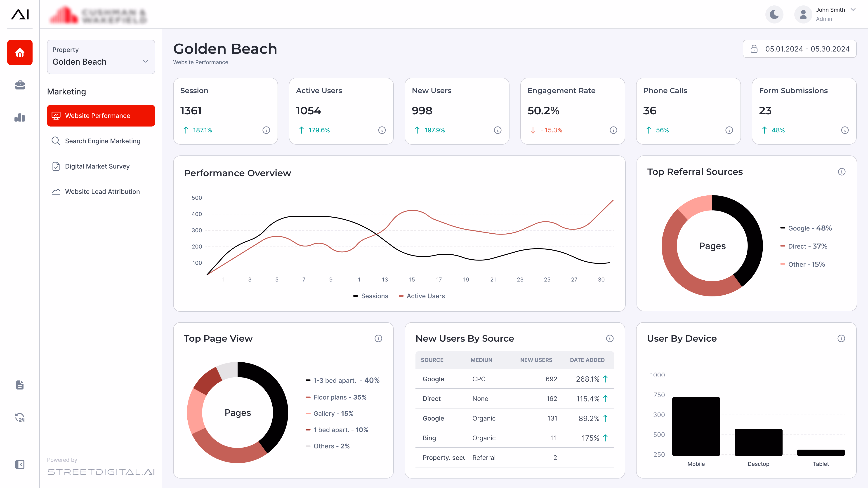
Task: Sort by NEW USERS column header
Action: coord(536,360)
